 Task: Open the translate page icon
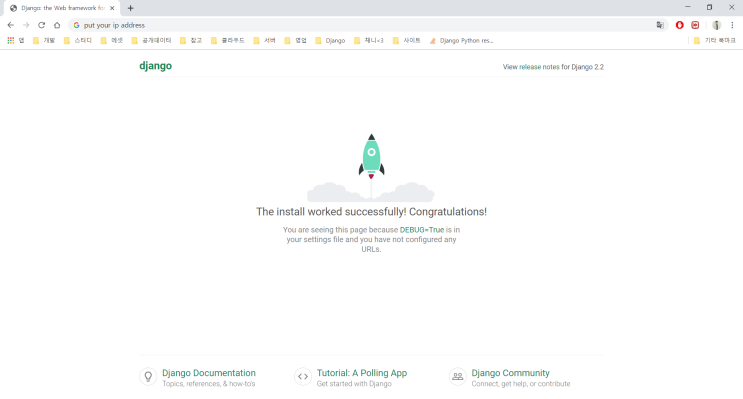(660, 25)
